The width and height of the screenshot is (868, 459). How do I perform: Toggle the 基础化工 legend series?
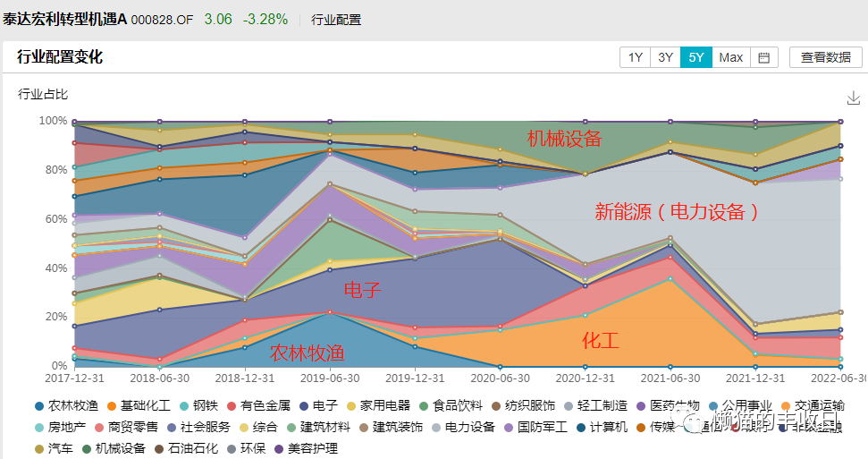click(x=139, y=406)
